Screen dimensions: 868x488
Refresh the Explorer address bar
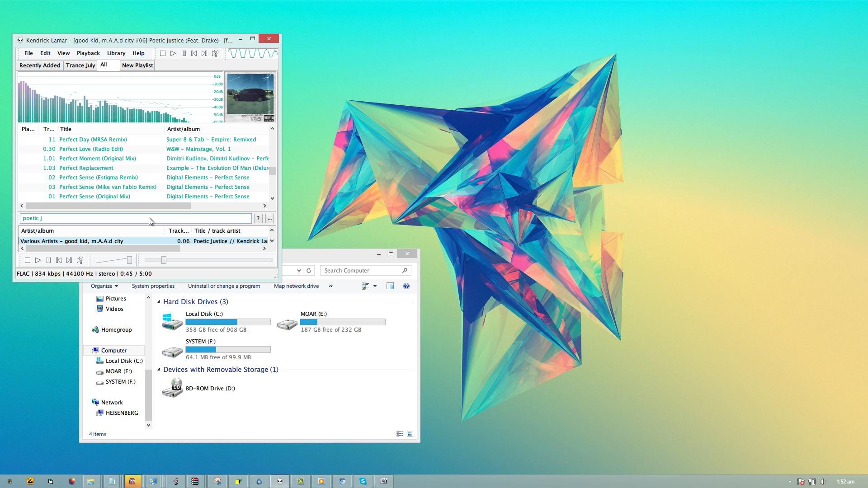309,271
